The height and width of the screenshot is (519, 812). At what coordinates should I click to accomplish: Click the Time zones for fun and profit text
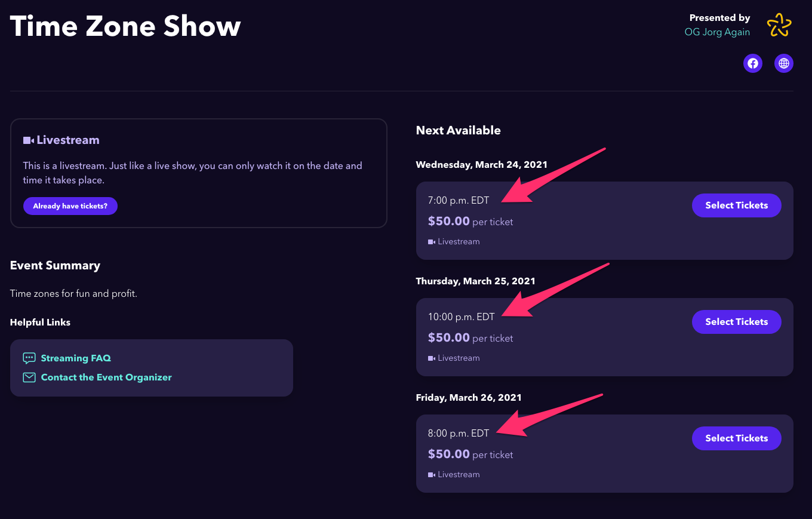(73, 294)
